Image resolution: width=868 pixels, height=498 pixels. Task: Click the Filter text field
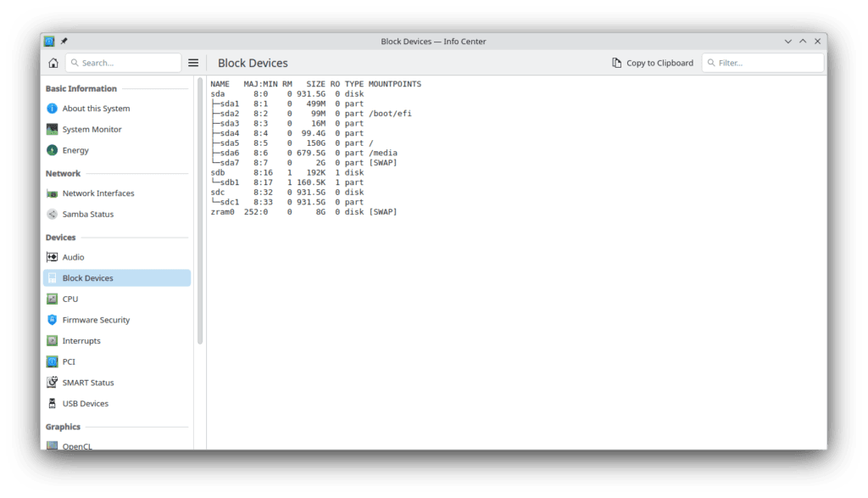(x=767, y=63)
